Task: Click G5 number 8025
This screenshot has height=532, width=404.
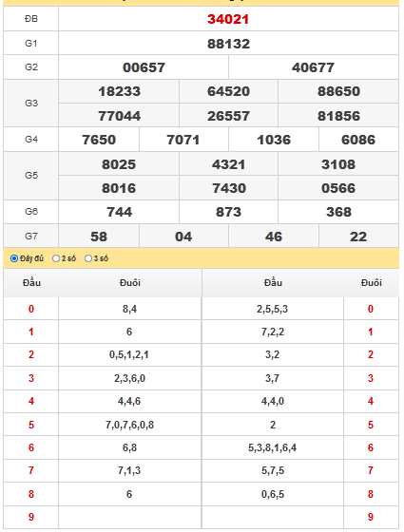Action: coord(119,164)
